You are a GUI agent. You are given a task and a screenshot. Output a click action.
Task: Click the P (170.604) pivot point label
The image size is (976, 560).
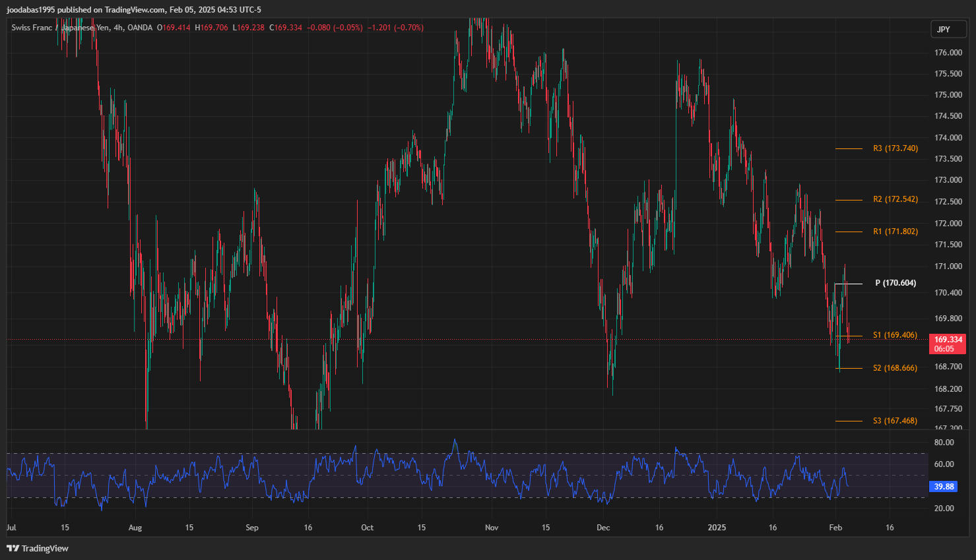pyautogui.click(x=895, y=283)
